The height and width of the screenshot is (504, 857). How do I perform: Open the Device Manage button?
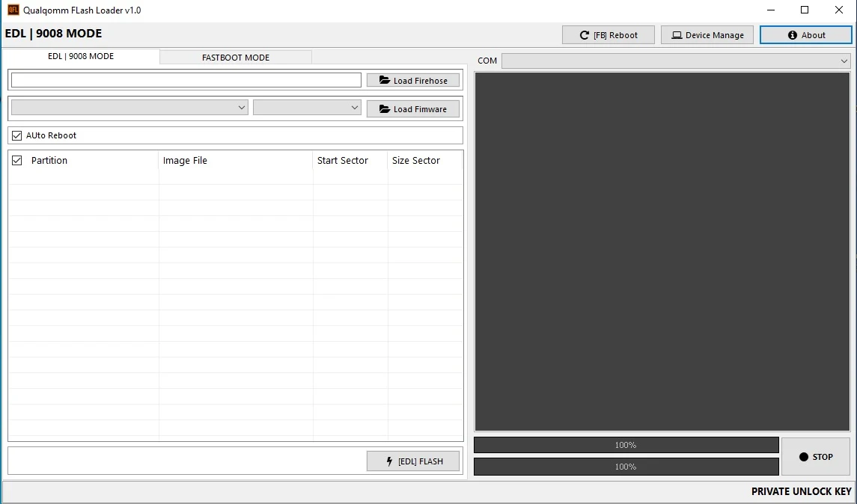(707, 35)
